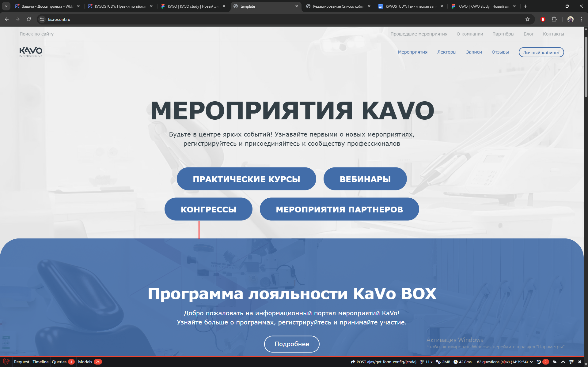Open 'Личный кабинет' account button
This screenshot has width=588, height=367.
click(x=541, y=52)
